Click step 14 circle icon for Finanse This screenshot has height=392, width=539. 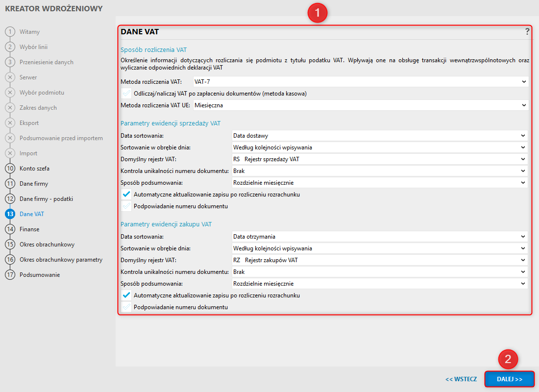click(x=10, y=229)
